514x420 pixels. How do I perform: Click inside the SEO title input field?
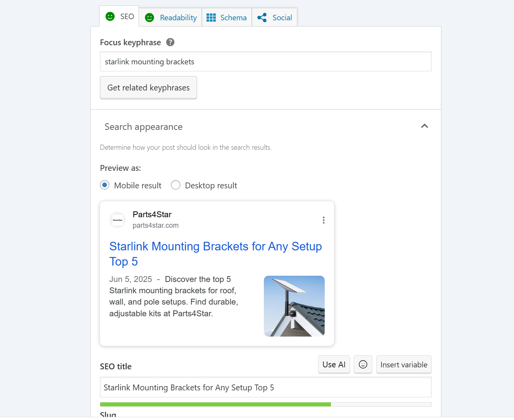click(x=265, y=387)
